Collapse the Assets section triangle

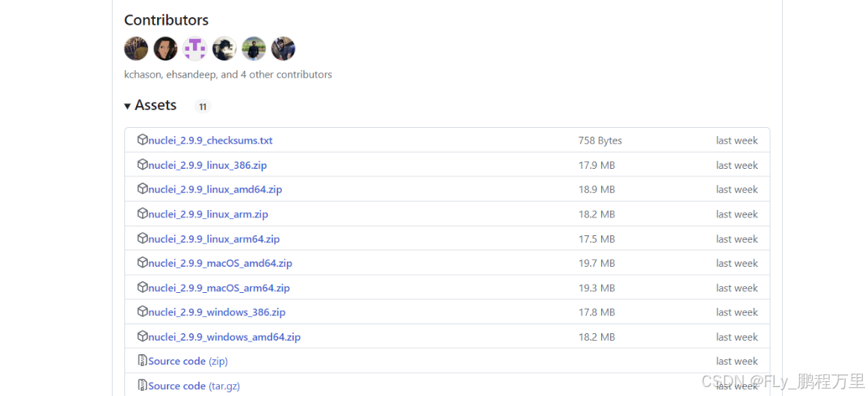click(x=127, y=105)
